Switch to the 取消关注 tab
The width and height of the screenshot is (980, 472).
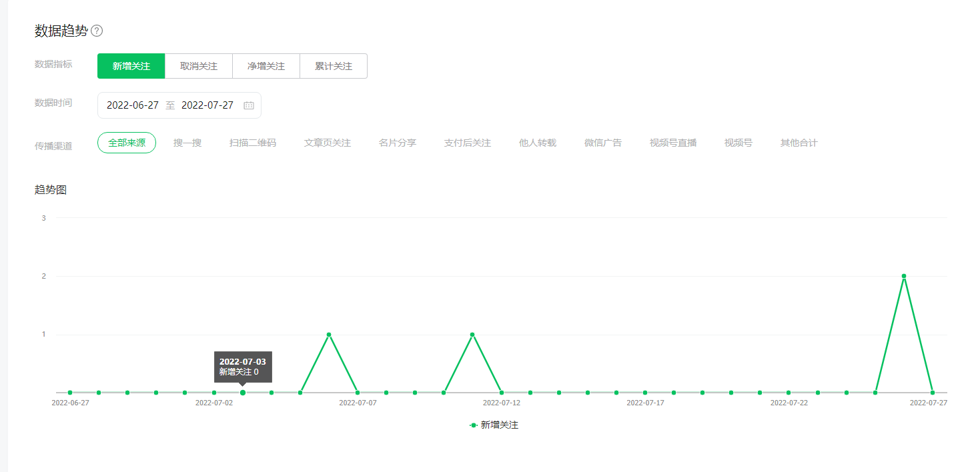[x=199, y=66]
